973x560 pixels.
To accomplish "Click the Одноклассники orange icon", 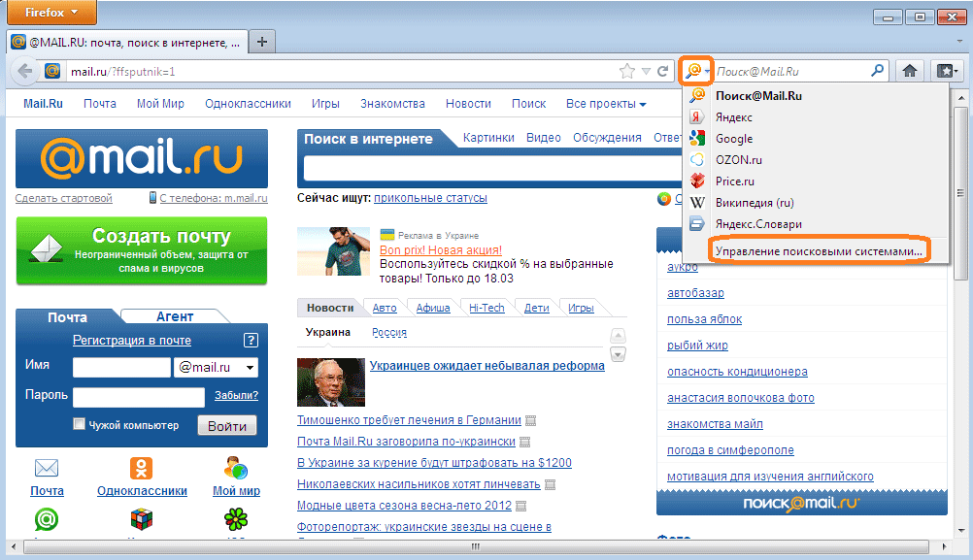I will coord(142,468).
